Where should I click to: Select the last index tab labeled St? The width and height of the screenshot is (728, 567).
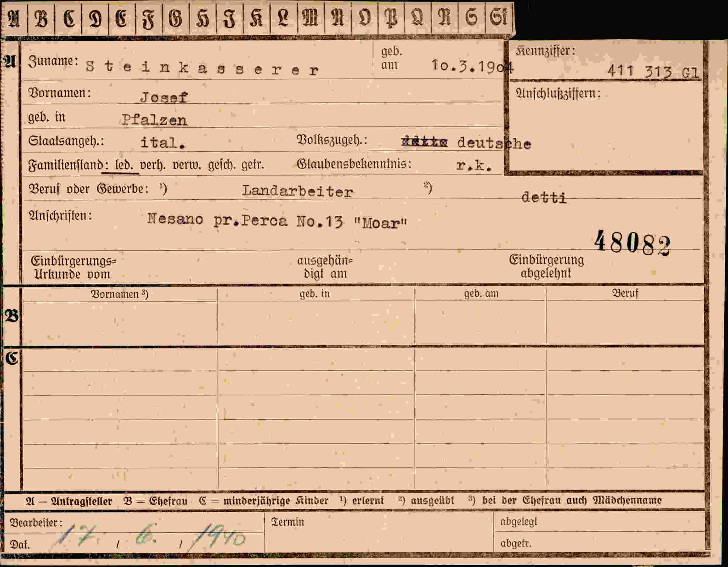[x=499, y=18]
